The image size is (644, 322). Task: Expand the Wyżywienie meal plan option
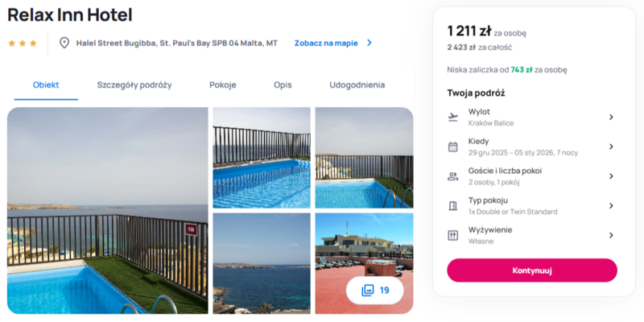(532, 235)
